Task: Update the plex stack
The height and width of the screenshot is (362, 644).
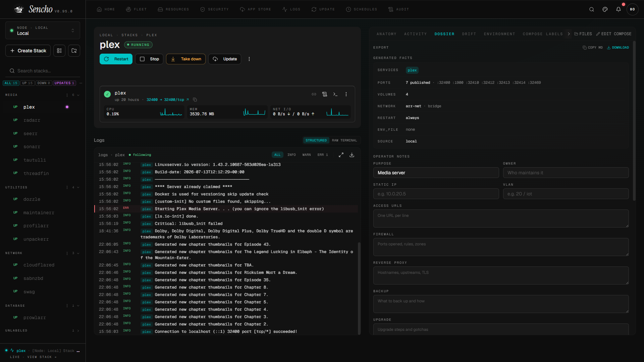Action: click(225, 59)
